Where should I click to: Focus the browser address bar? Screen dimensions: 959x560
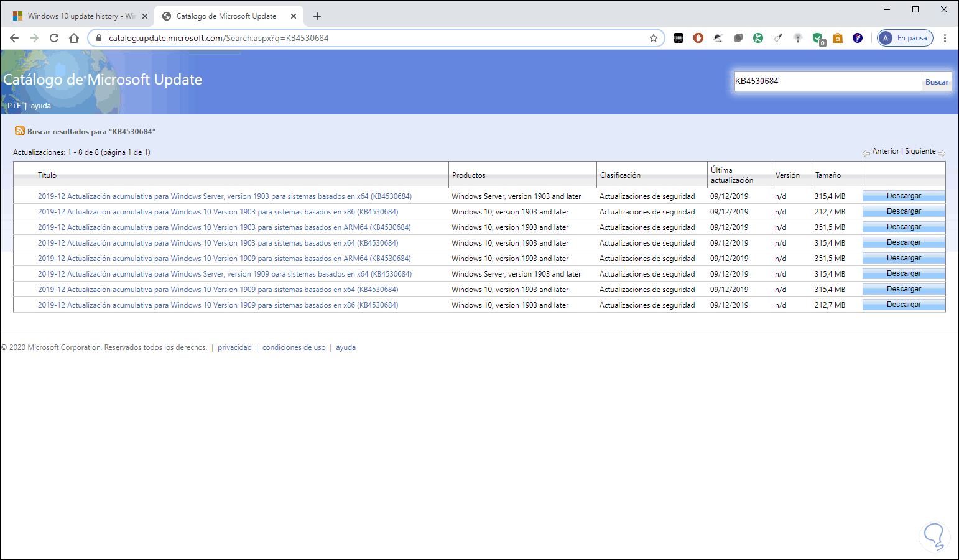(376, 38)
